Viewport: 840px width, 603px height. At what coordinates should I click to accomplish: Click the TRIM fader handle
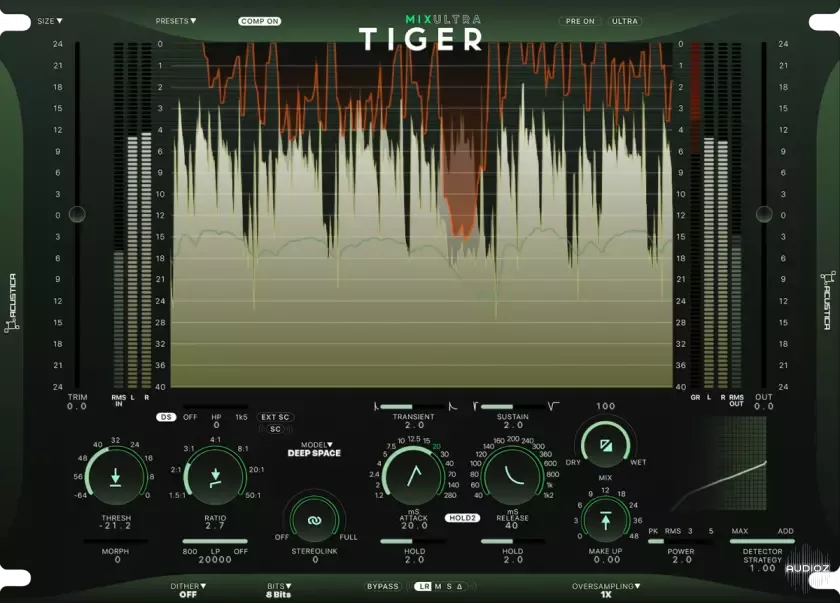(77, 214)
